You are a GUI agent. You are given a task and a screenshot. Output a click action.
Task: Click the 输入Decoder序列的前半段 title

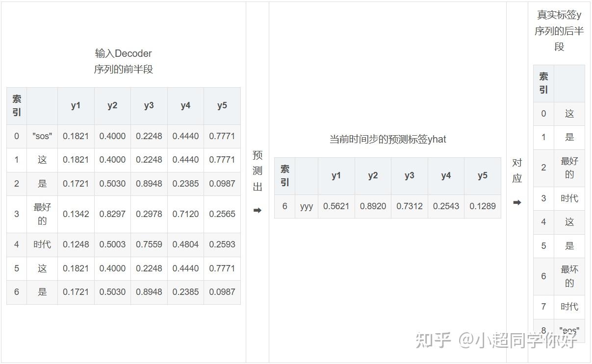pos(124,61)
